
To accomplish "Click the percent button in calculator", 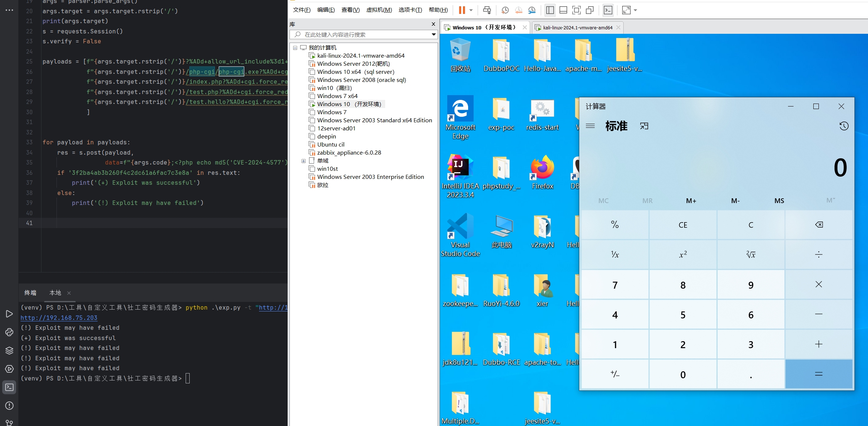I will [615, 225].
